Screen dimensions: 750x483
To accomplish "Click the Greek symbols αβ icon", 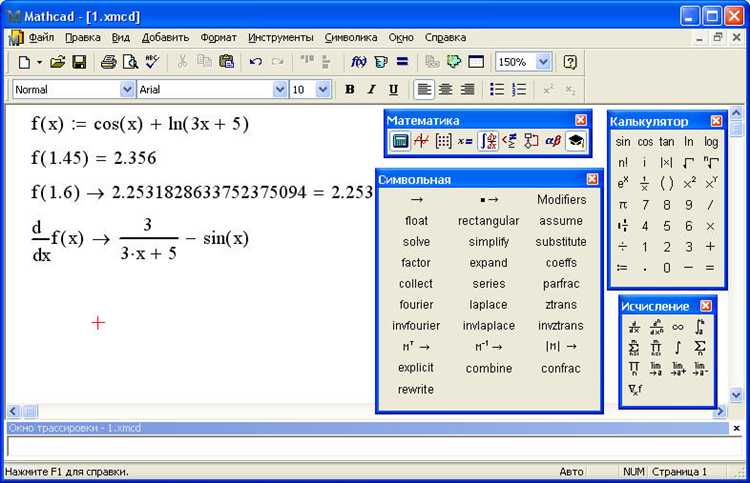I will [x=553, y=141].
